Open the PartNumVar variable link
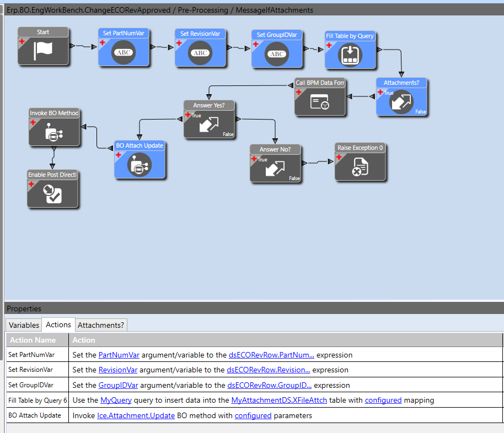 click(119, 355)
